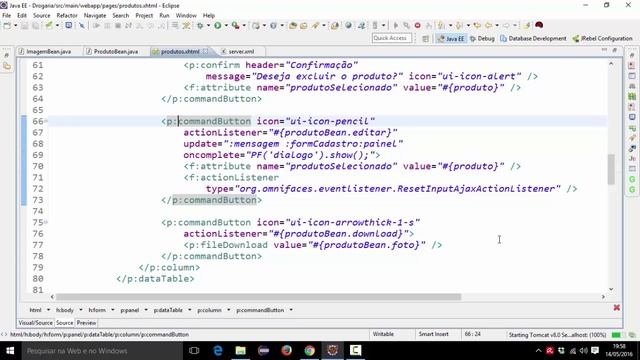Viewport: 640px width, 360px height.
Task: Open External Tools dropdown arrow
Action: point(244,26)
